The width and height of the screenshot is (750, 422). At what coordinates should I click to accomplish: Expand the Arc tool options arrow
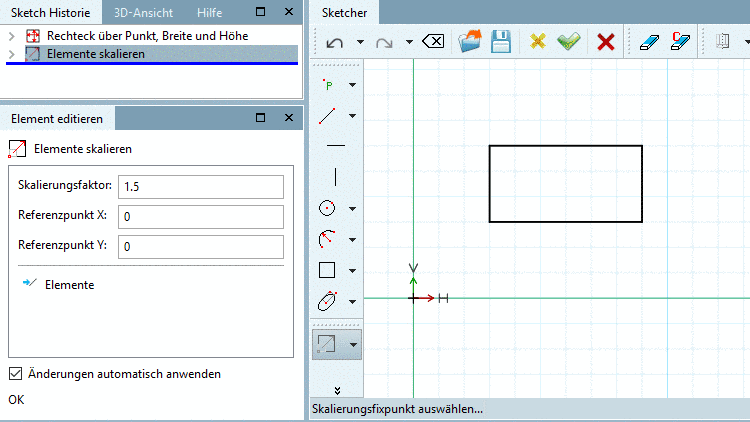(x=353, y=240)
